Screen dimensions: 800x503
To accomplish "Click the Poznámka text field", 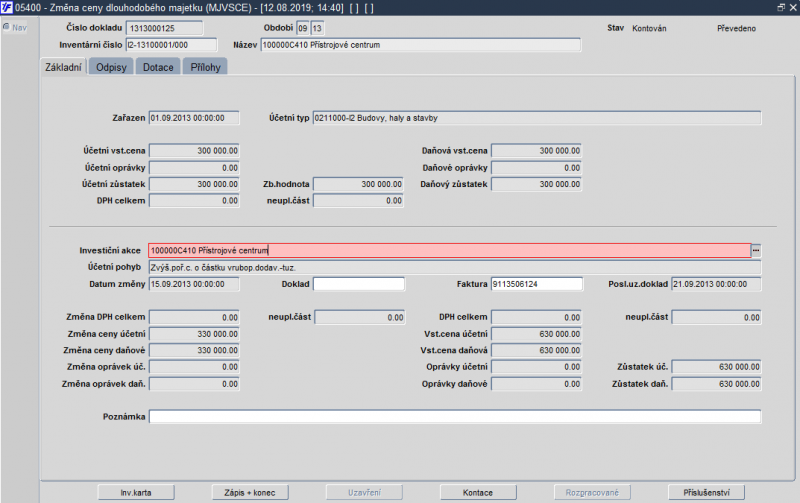I will 455,417.
